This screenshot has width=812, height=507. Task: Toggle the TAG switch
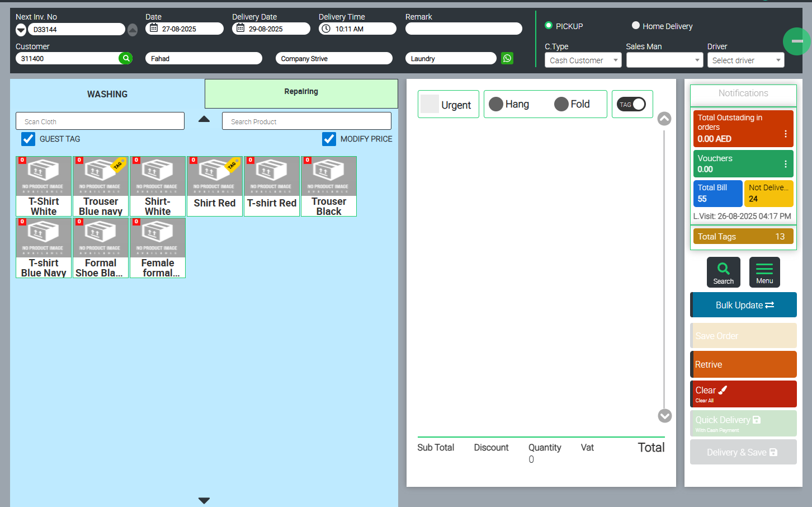[x=631, y=104]
